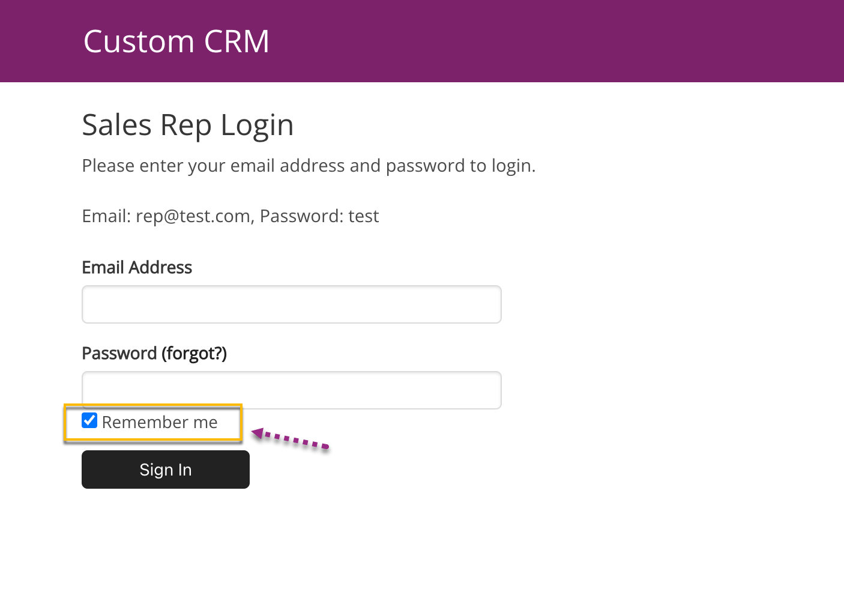
Task: Click the sample "Password: test" hint text
Action: tap(319, 216)
